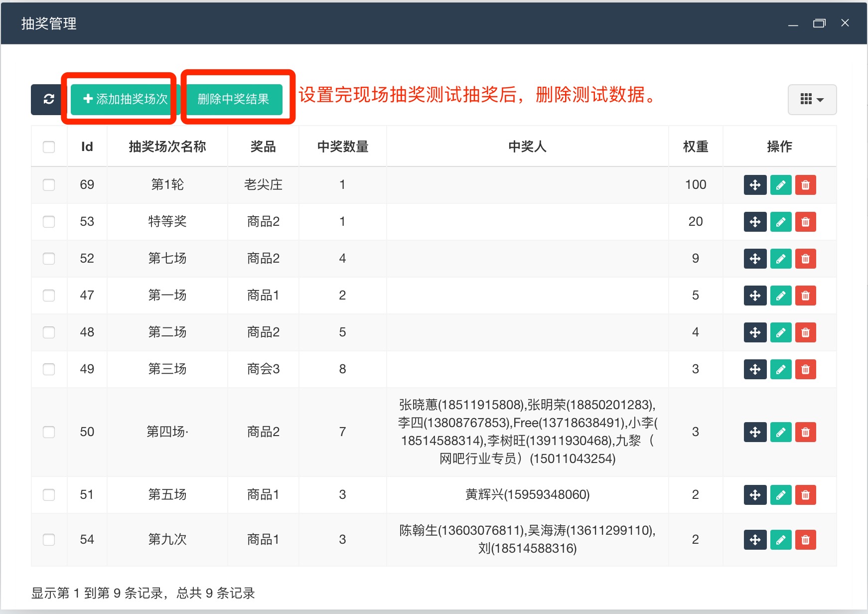
Task: Open the column visibility grid dropdown
Action: tap(812, 100)
